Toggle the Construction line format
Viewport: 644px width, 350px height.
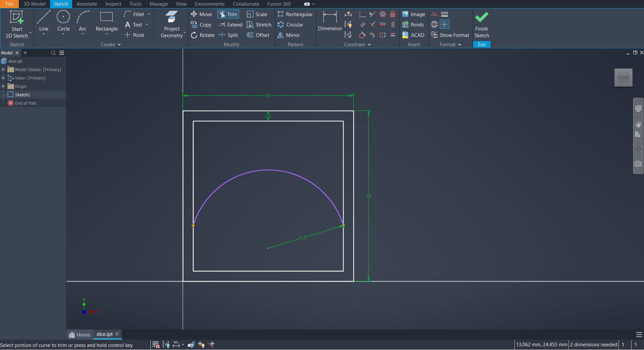point(434,14)
